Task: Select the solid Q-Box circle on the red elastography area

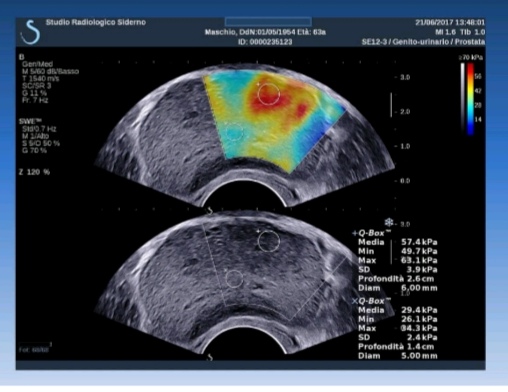Action: click(x=269, y=94)
